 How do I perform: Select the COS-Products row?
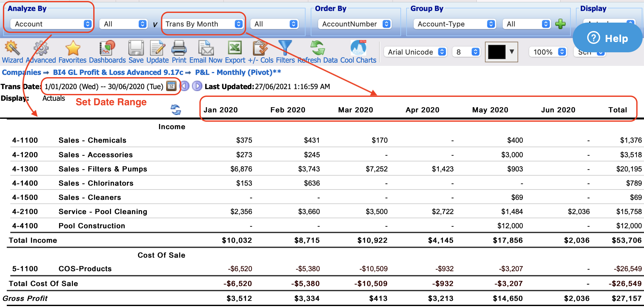pyautogui.click(x=327, y=269)
